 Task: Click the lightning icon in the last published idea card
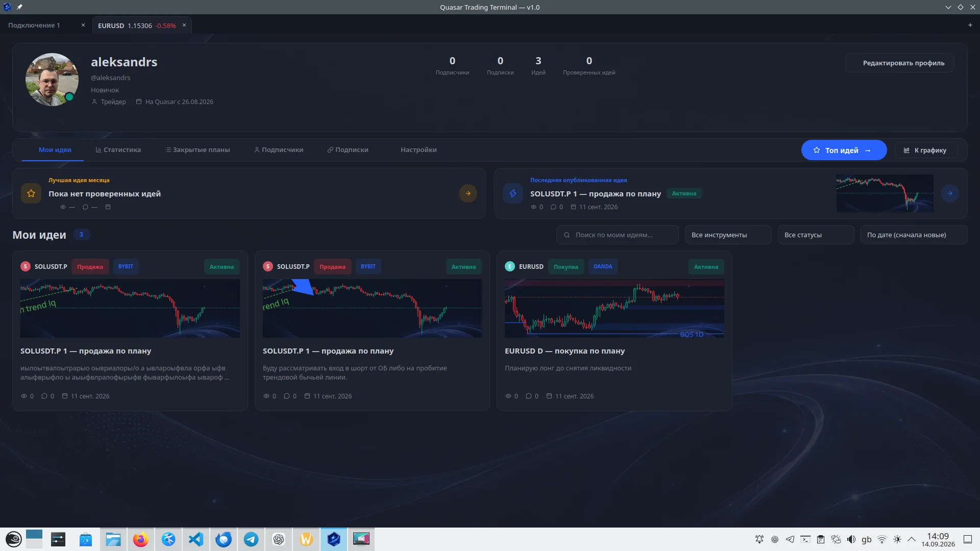tap(513, 194)
